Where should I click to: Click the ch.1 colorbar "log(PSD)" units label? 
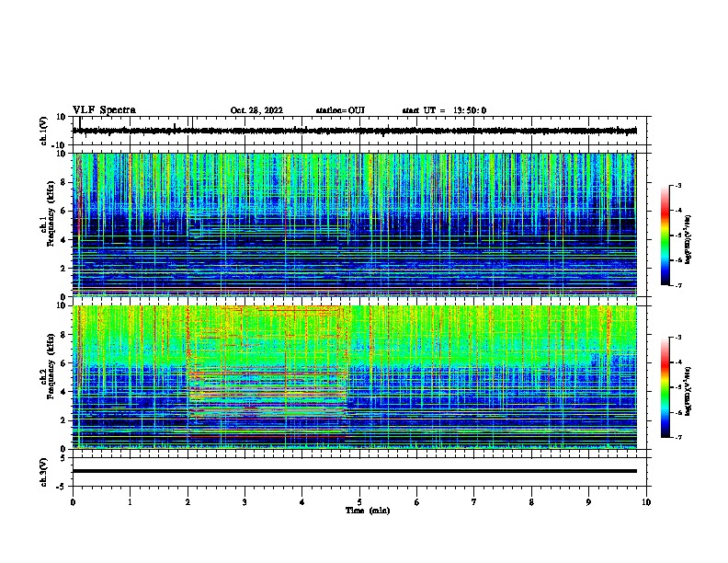tap(688, 239)
